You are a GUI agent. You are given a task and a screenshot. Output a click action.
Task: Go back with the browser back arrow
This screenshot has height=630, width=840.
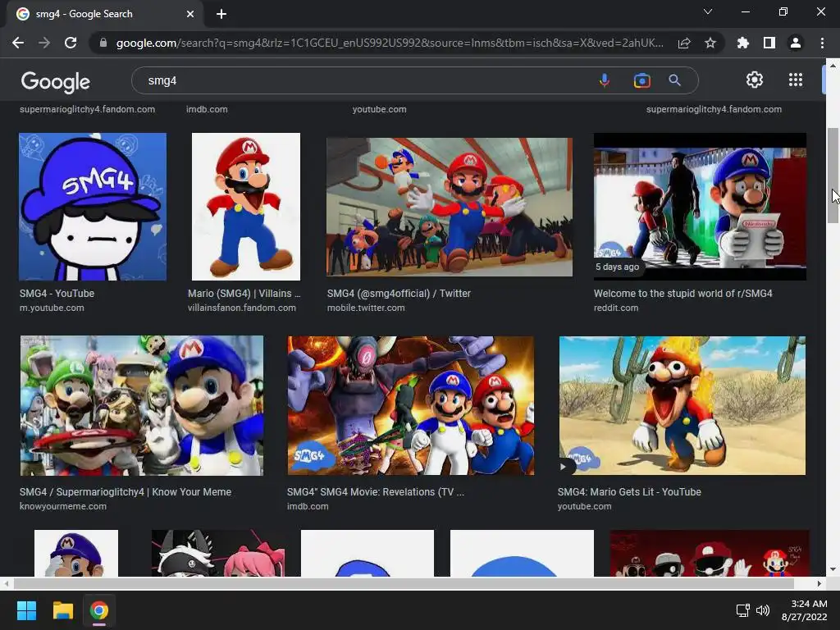(x=18, y=43)
